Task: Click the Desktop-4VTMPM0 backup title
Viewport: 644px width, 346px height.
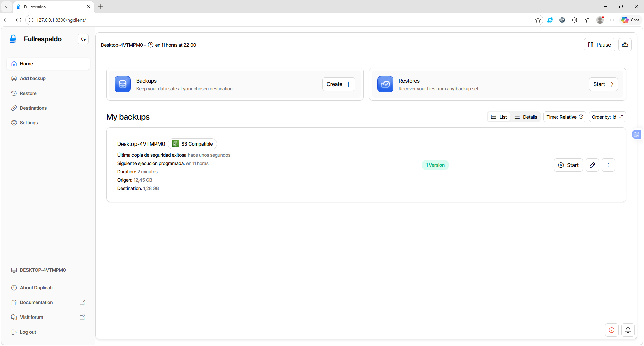Action: tap(141, 144)
